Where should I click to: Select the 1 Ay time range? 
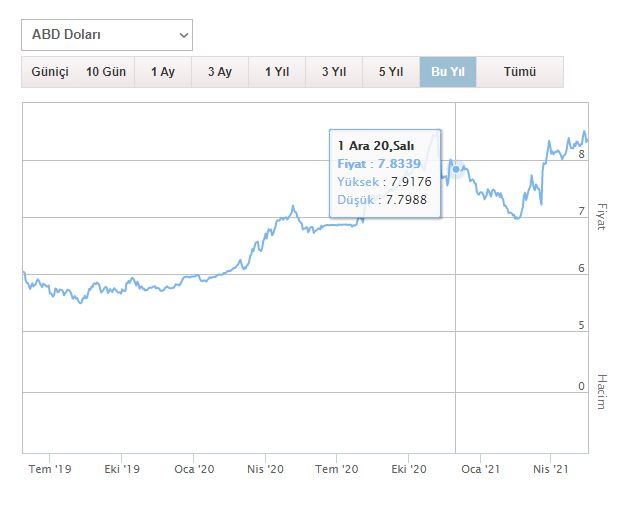coord(162,72)
